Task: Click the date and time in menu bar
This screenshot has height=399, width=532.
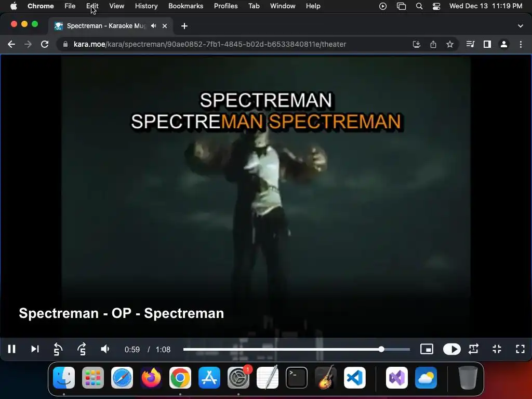Action: pyautogui.click(x=486, y=6)
